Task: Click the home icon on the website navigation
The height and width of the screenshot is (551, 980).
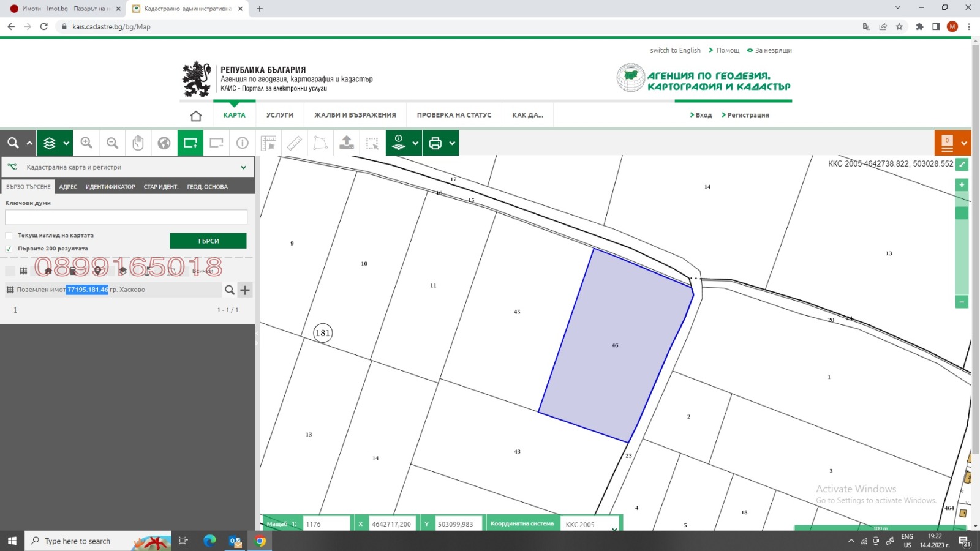Action: click(196, 116)
